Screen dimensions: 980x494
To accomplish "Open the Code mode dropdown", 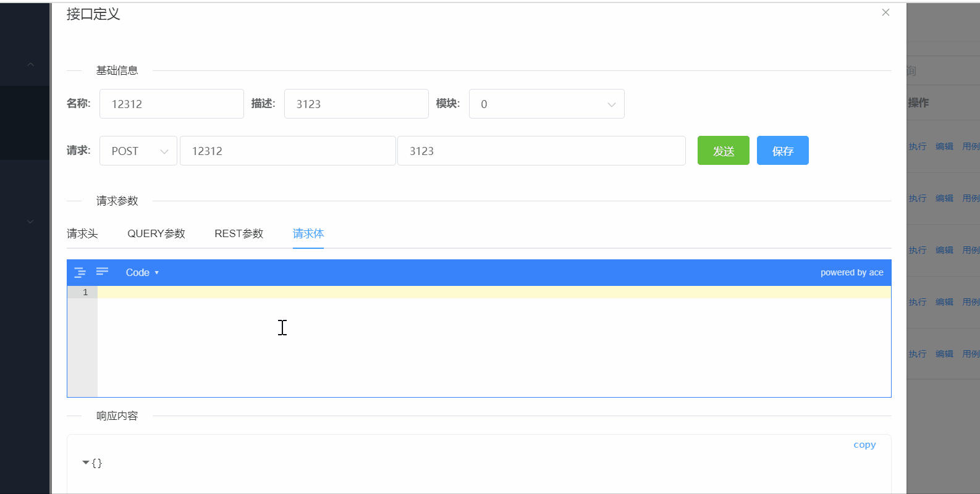I will point(142,272).
